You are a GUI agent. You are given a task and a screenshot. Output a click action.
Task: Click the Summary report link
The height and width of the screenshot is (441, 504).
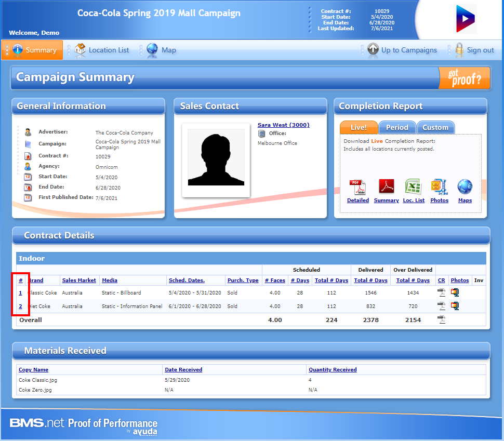387,201
